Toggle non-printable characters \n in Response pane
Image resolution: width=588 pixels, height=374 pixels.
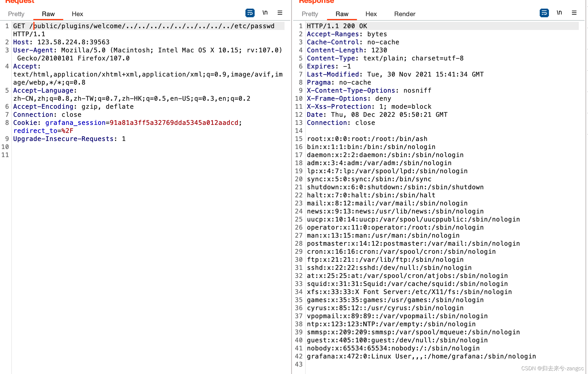pos(559,13)
